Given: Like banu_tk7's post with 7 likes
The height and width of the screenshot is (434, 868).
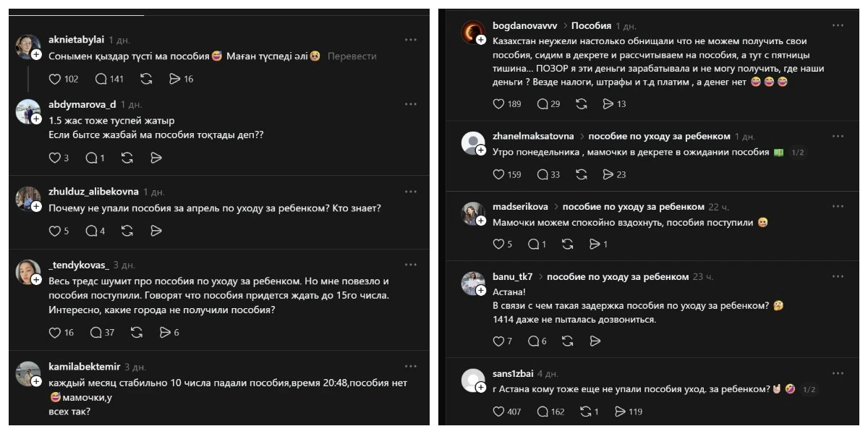Looking at the screenshot, I should (x=498, y=341).
